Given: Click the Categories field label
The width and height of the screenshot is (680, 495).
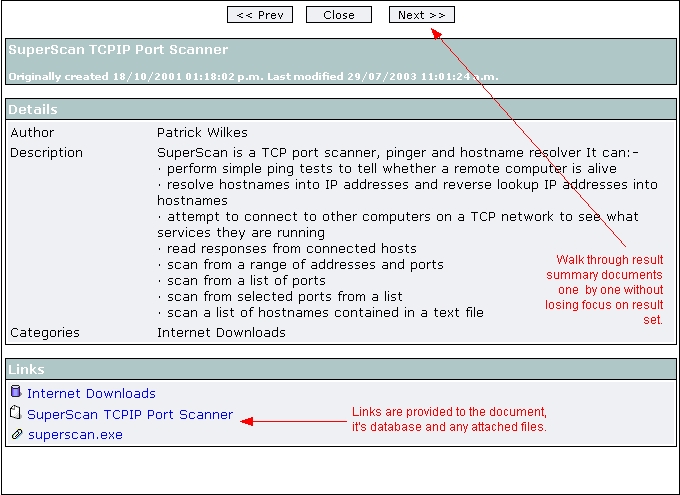Looking at the screenshot, I should (45, 333).
